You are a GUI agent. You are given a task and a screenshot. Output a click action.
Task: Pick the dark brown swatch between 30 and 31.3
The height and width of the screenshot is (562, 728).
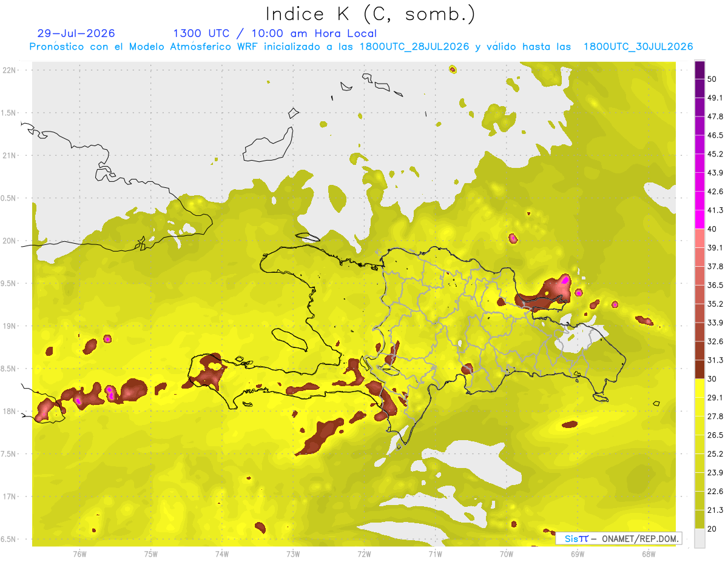coord(699,370)
